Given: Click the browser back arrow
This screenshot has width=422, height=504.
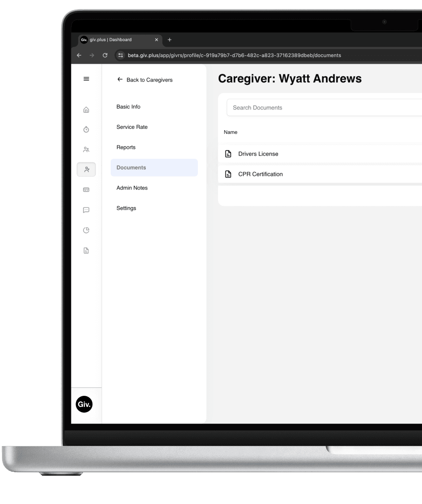Looking at the screenshot, I should point(79,55).
